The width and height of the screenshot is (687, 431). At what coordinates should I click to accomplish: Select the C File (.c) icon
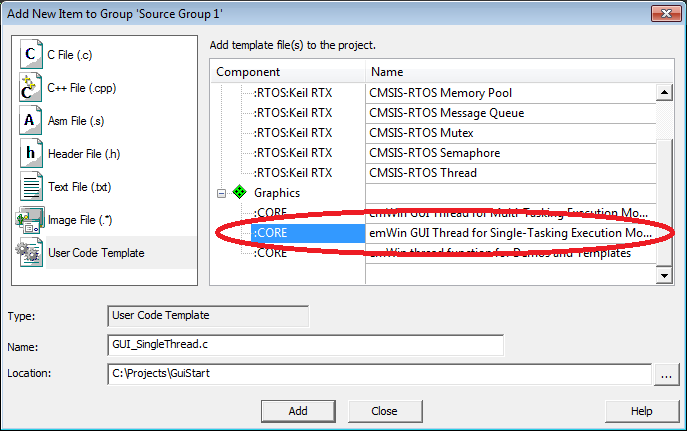click(31, 56)
